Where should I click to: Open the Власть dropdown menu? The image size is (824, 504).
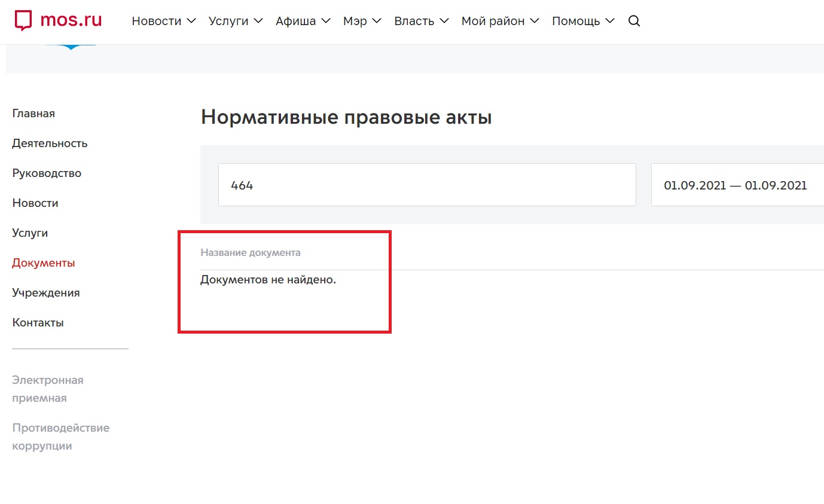421,21
